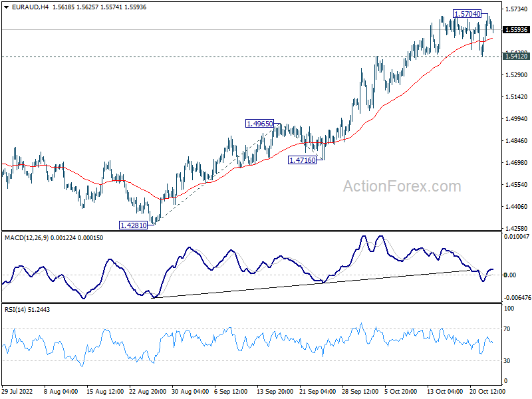This screenshot has height=399, width=532.
Task: Click the 1.44060 price axis value
Action: (517, 206)
